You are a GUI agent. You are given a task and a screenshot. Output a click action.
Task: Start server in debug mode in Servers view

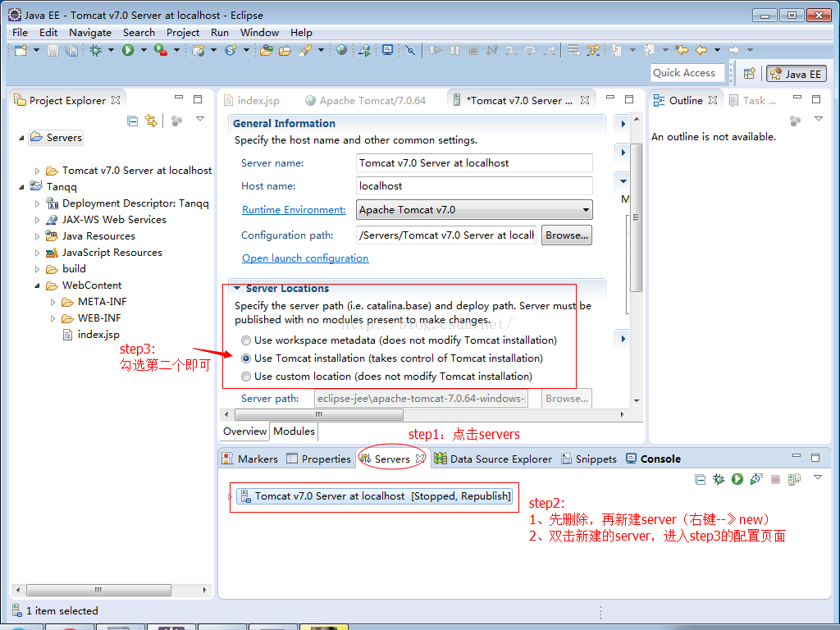click(x=719, y=479)
